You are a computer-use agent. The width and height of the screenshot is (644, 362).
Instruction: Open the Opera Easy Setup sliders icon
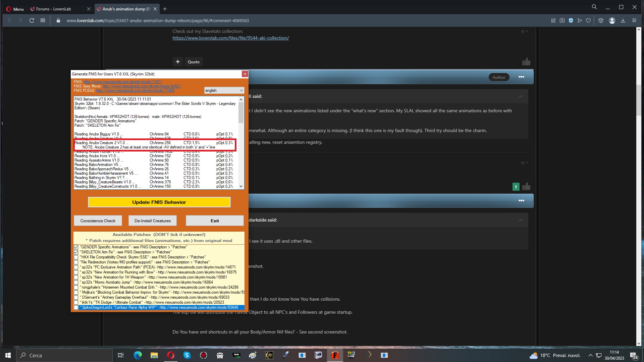tap(634, 20)
